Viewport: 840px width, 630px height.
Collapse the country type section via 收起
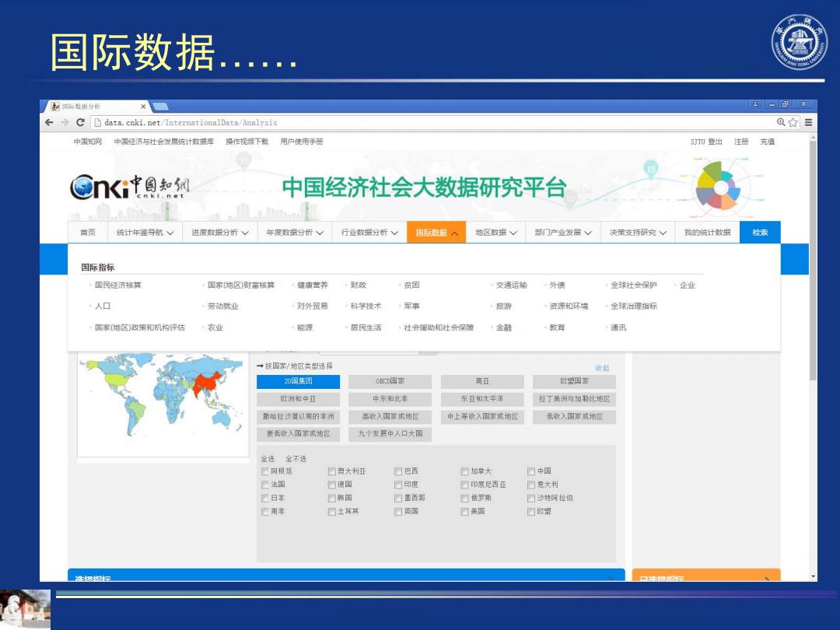tap(602, 368)
